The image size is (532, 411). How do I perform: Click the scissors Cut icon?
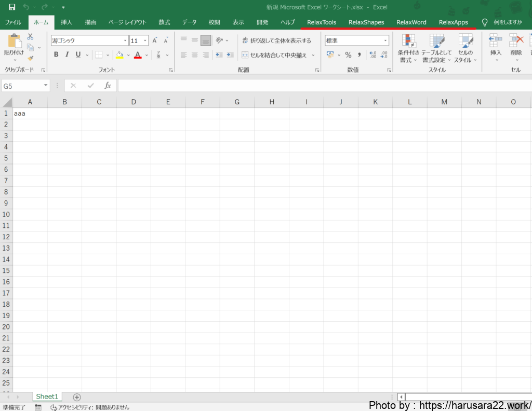coord(30,37)
